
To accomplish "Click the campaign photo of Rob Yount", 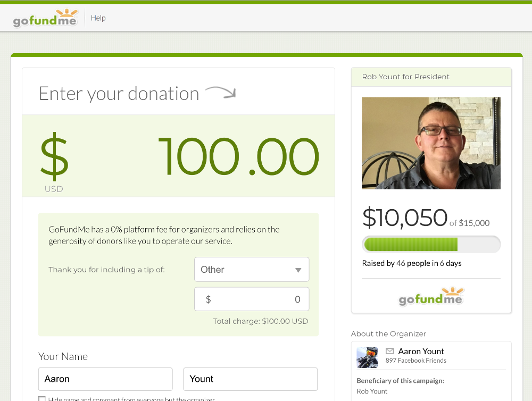I will tap(431, 143).
